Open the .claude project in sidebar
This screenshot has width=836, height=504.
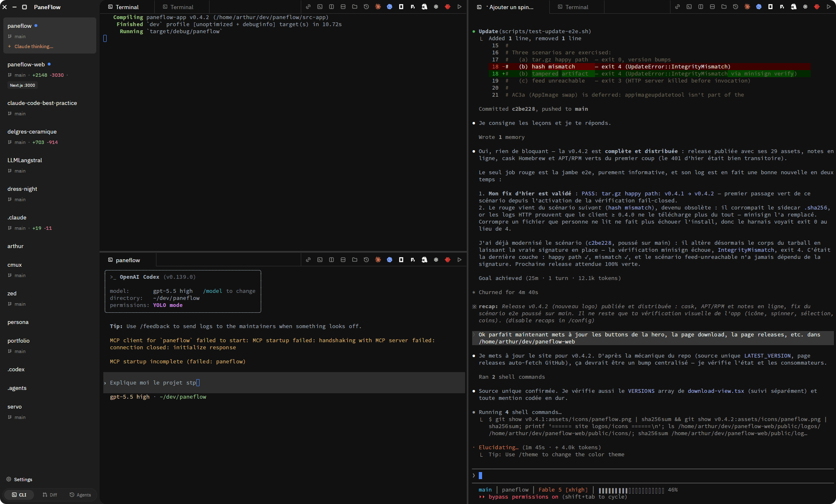click(50, 222)
